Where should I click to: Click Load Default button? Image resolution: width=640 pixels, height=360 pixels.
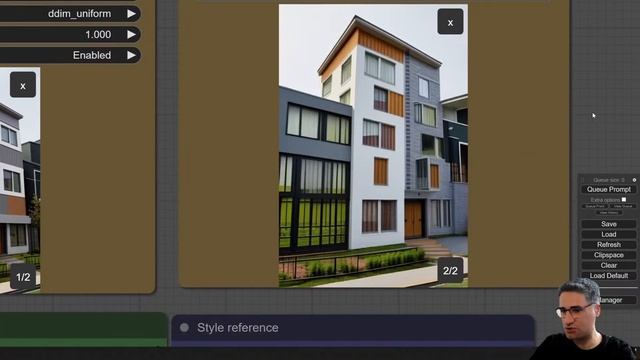pos(609,276)
